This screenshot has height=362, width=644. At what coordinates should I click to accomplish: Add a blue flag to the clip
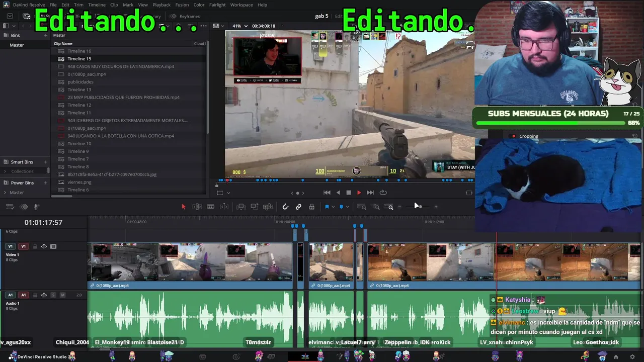tap(327, 207)
